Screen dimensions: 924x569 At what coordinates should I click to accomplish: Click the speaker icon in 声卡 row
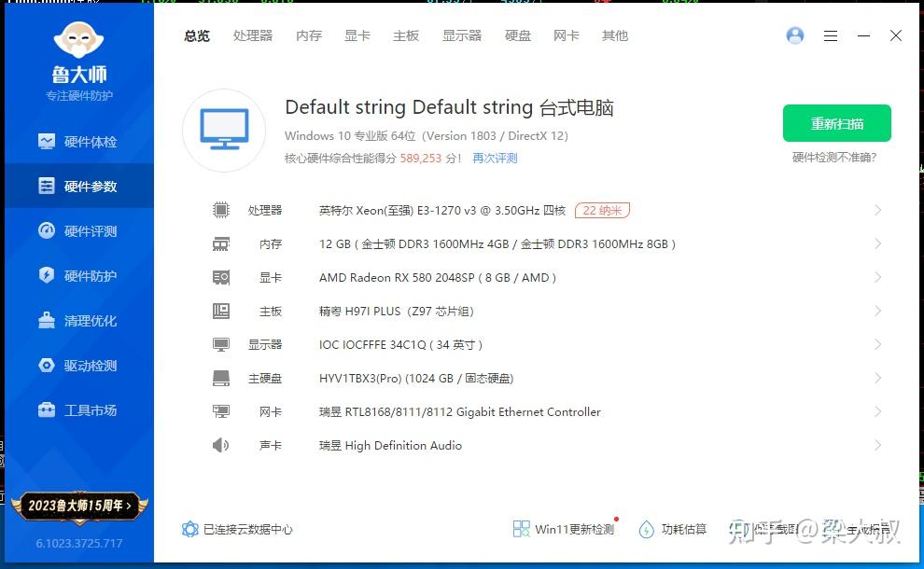click(221, 445)
